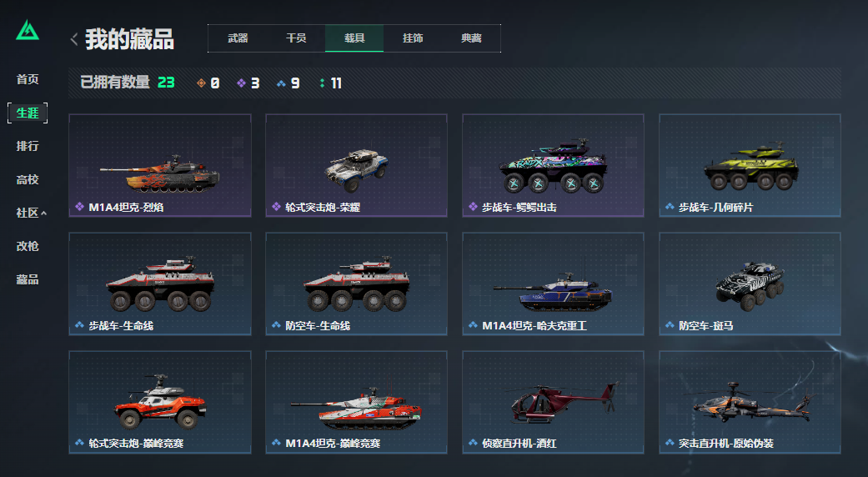The image size is (868, 477).
Task: Expand the 社区 sidebar submenu
Action: 31,213
